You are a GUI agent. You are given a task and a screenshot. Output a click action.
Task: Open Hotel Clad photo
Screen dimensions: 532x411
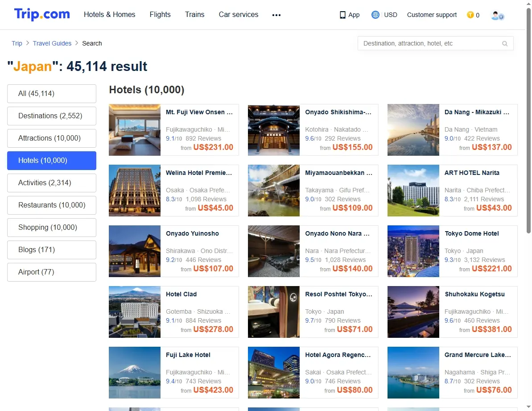coord(134,312)
